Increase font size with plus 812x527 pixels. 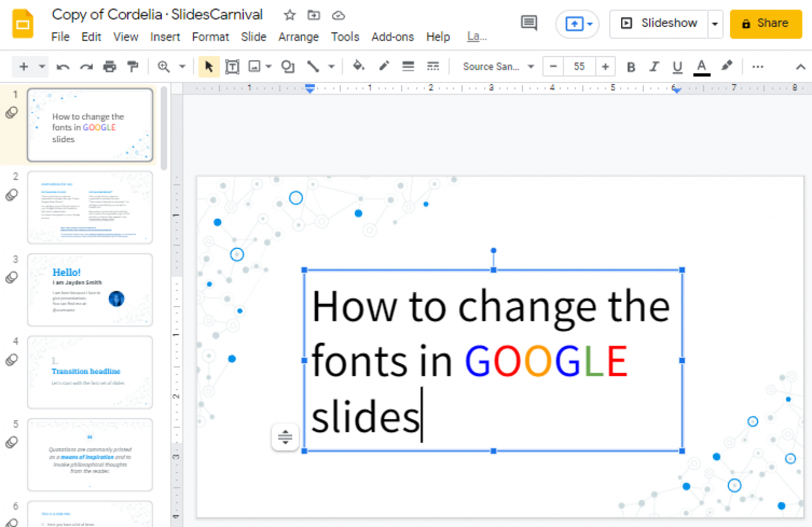pyautogui.click(x=605, y=67)
